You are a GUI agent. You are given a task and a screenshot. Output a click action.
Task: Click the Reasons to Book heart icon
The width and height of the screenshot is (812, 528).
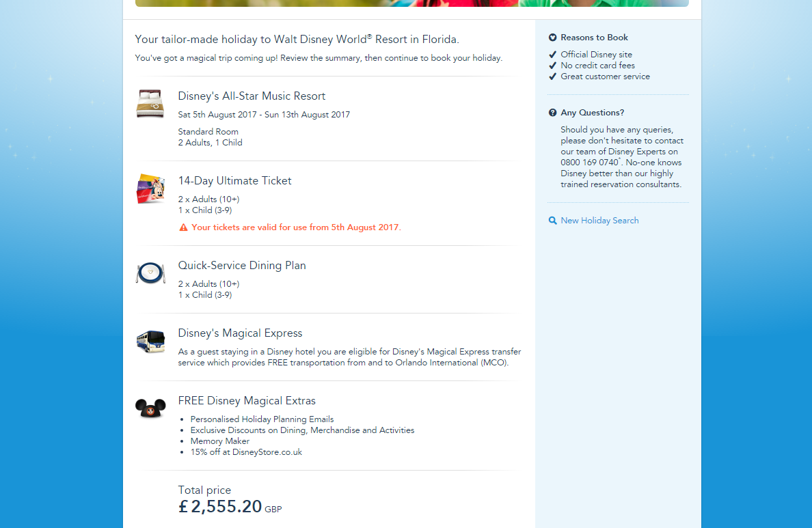tap(552, 38)
